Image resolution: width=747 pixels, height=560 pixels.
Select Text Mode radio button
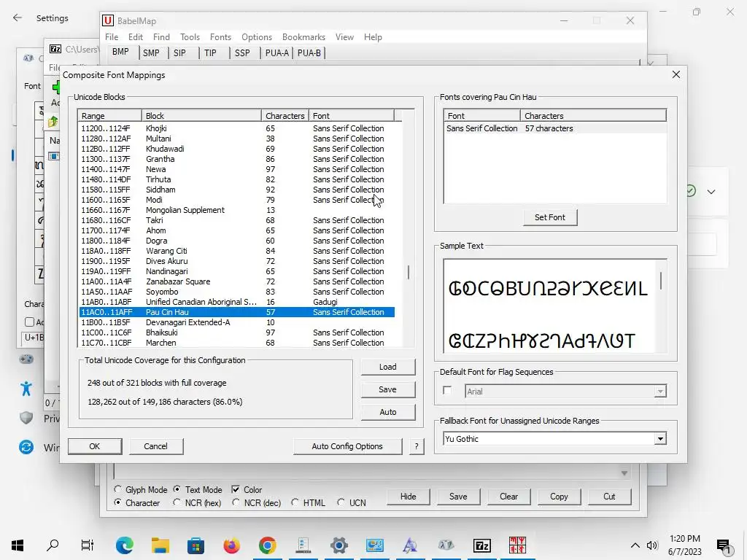click(x=177, y=489)
